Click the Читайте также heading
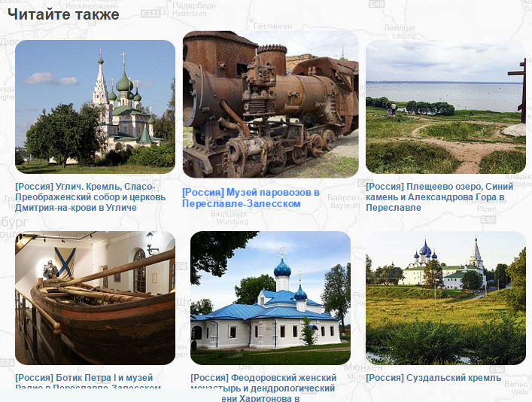 (63, 14)
